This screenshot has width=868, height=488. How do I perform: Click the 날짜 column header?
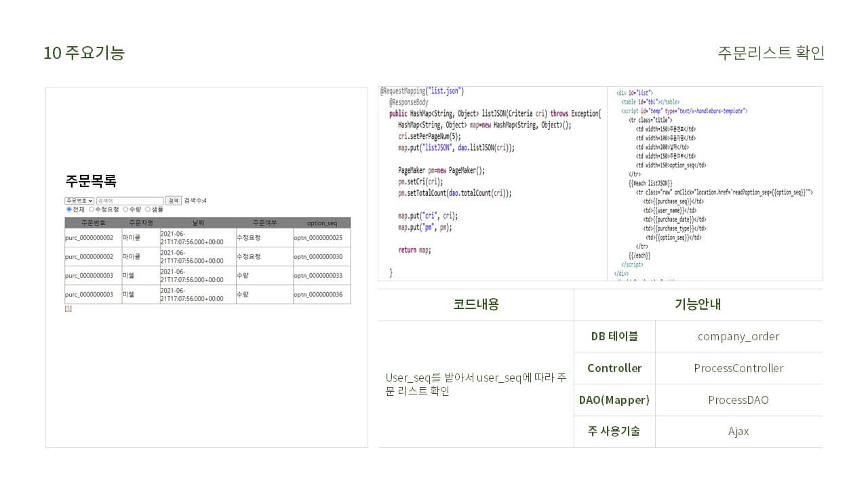(x=198, y=223)
